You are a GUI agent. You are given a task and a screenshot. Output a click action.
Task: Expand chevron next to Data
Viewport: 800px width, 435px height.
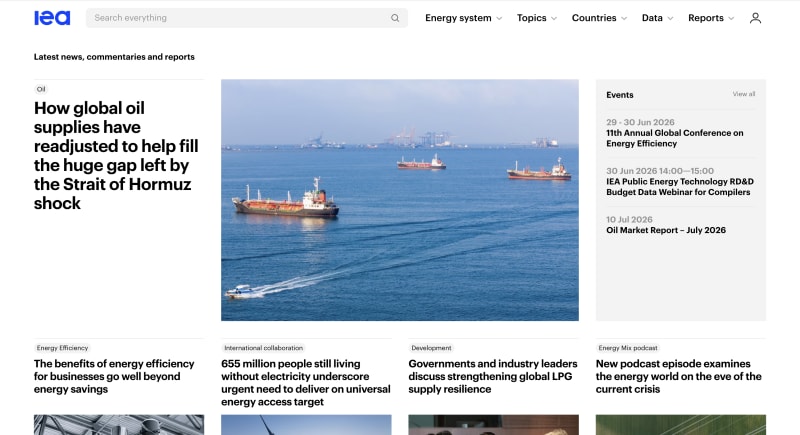click(670, 18)
